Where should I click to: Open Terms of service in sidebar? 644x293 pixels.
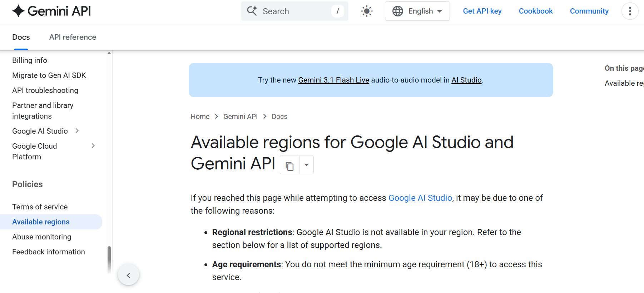[x=40, y=207]
